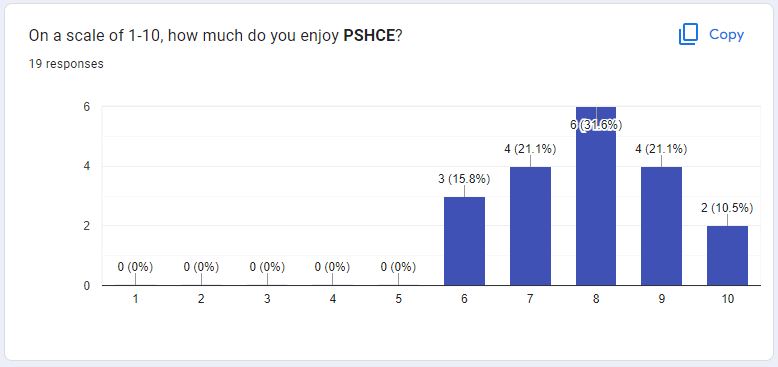
Task: Select the bar for rating 9
Action: point(661,226)
